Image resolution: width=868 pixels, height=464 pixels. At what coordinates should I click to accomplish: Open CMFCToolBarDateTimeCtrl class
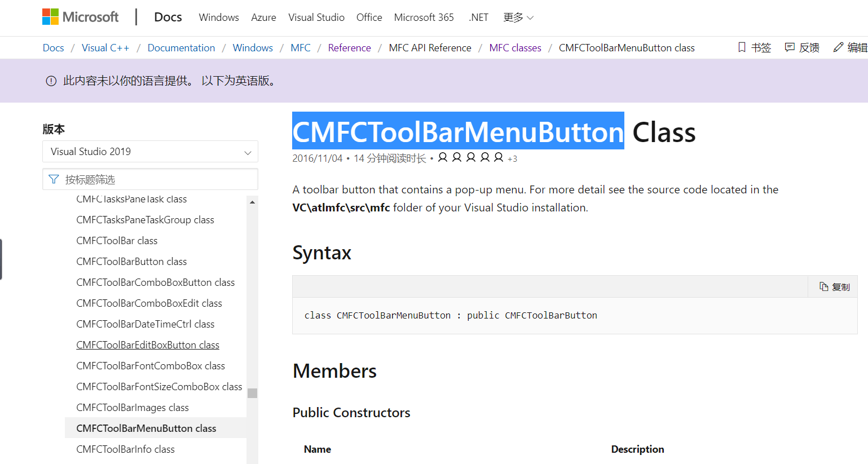tap(146, 324)
